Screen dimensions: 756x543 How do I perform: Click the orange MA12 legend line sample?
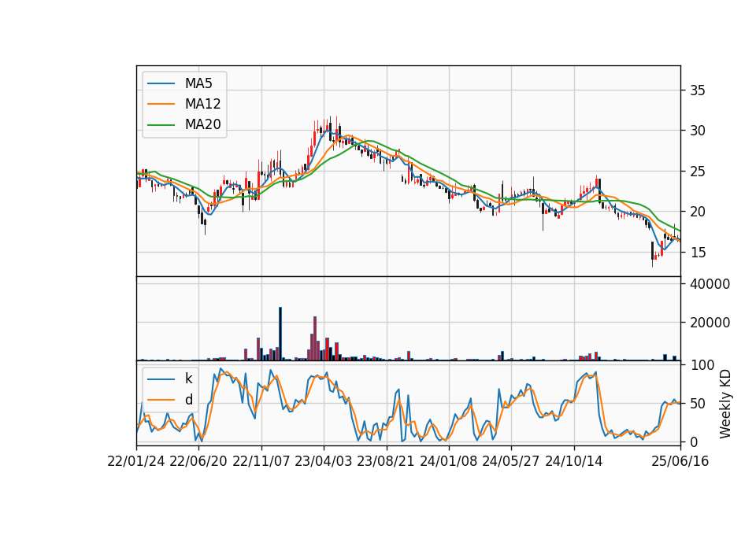(x=161, y=104)
